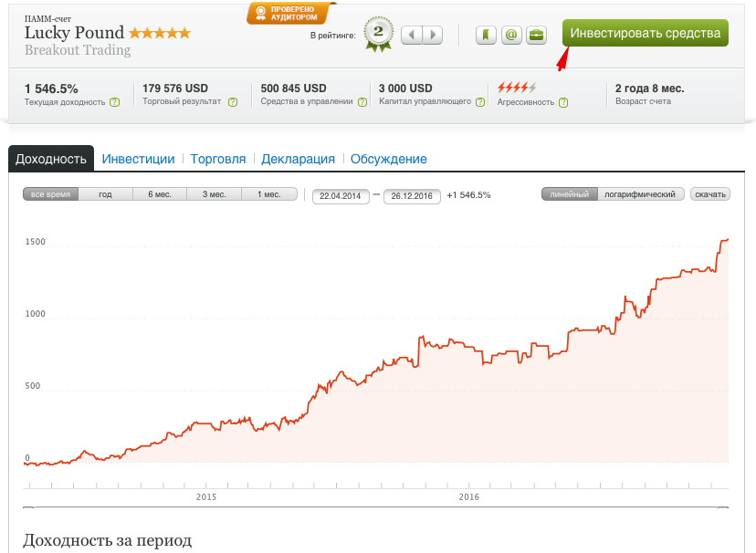Click the end date field 26.12.2016

pyautogui.click(x=412, y=195)
